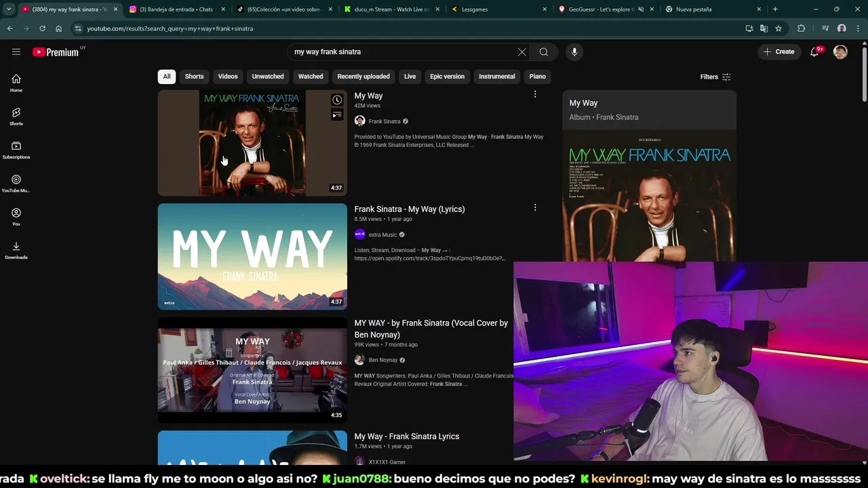
Task: Clear the search box with the X
Action: (522, 52)
